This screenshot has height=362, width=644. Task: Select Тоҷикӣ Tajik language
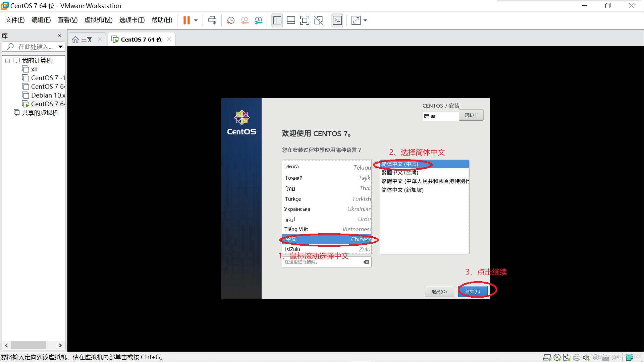click(327, 178)
